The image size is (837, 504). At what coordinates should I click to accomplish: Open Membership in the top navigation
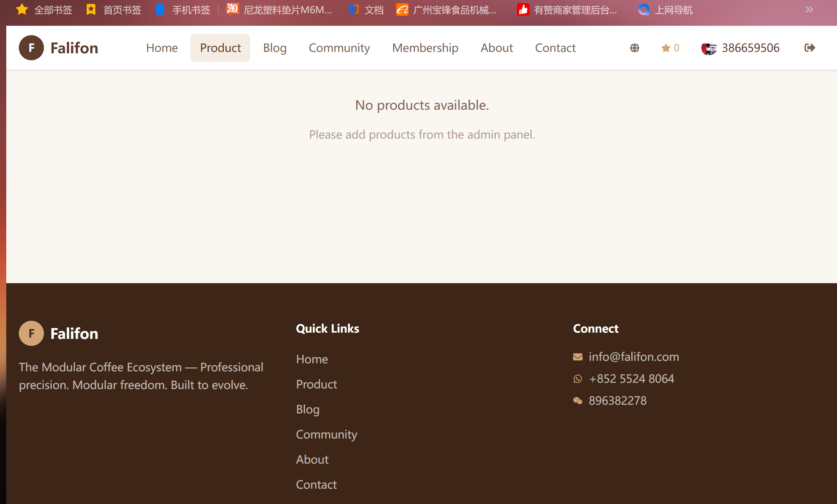click(x=425, y=48)
